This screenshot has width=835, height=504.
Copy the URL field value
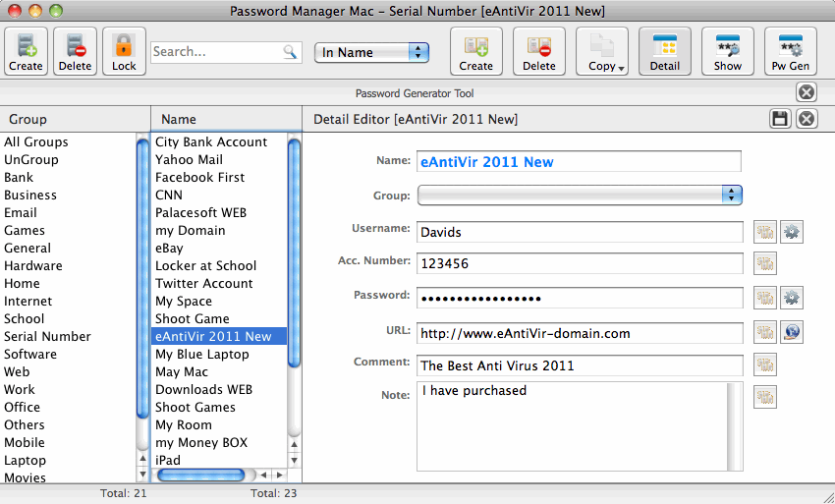click(764, 332)
